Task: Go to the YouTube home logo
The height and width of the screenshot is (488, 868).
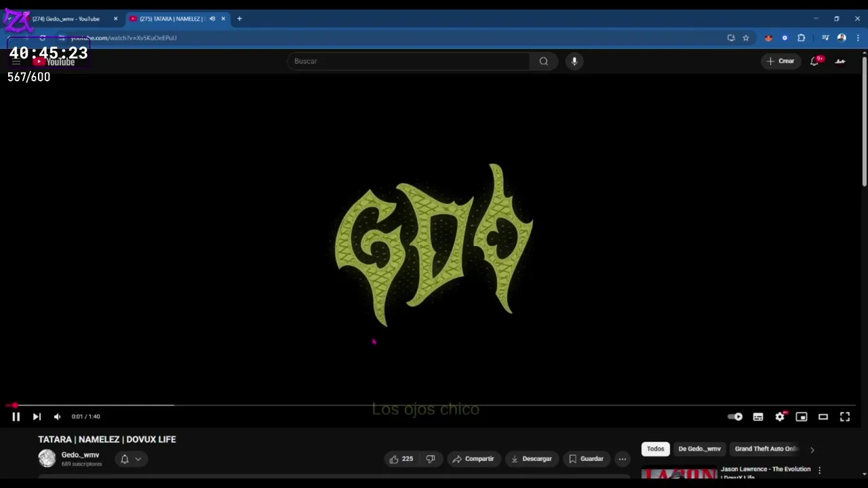Action: coord(54,62)
